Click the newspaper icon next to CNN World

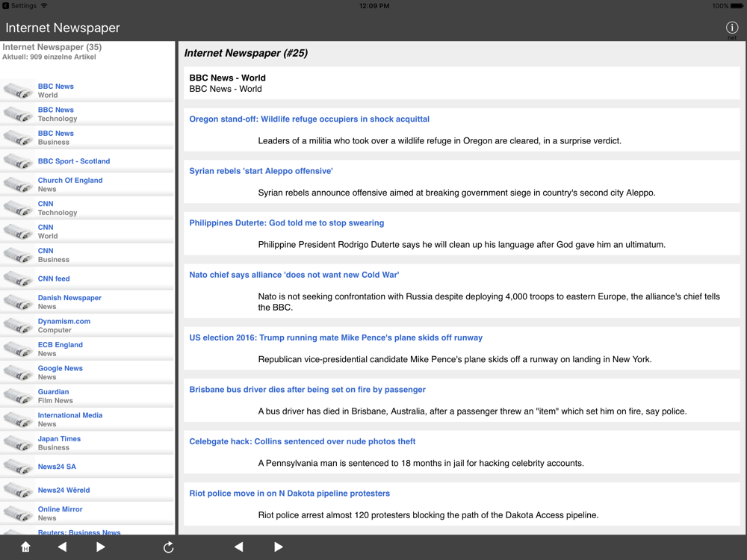tap(18, 231)
